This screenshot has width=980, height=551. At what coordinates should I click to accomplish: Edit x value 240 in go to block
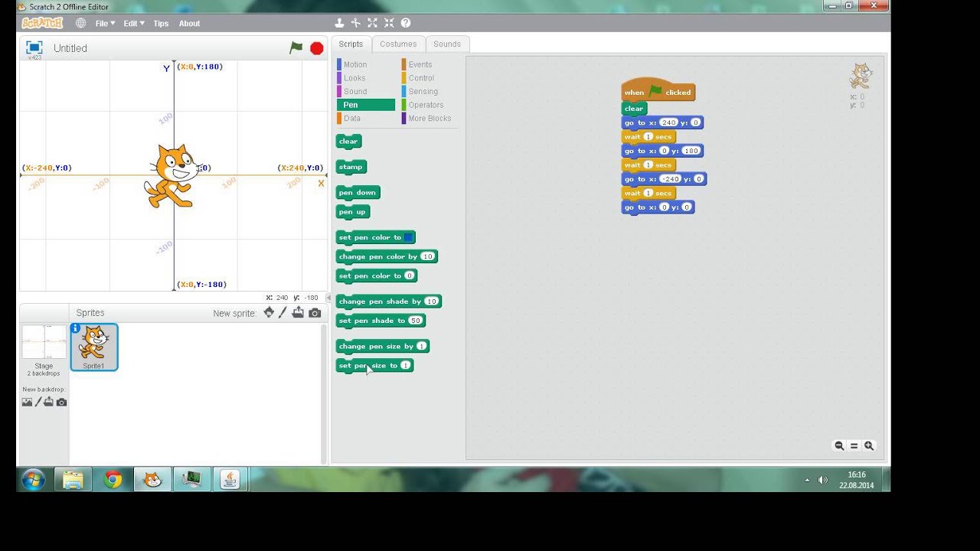[x=668, y=122]
